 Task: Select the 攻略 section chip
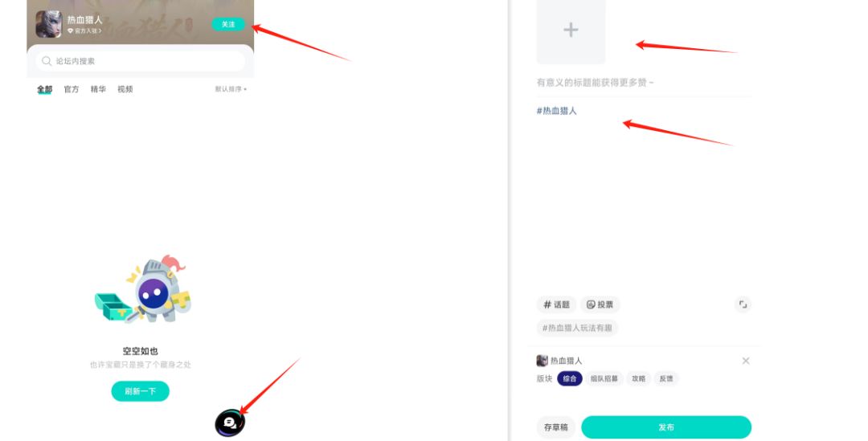[639, 378]
